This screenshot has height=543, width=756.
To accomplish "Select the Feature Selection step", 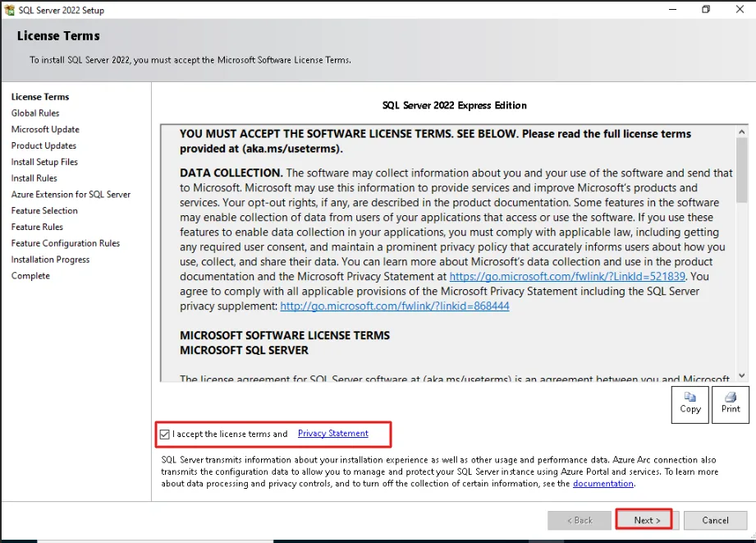I will point(44,211).
